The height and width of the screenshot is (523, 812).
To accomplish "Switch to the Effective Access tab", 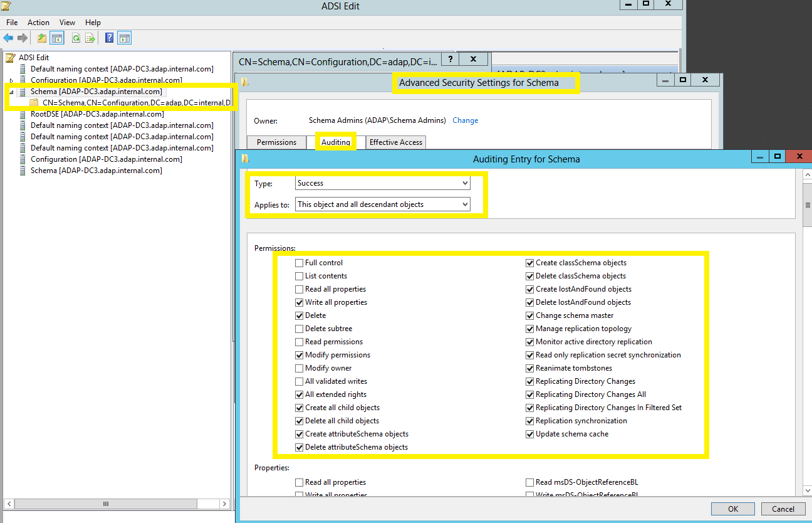I will tap(395, 142).
